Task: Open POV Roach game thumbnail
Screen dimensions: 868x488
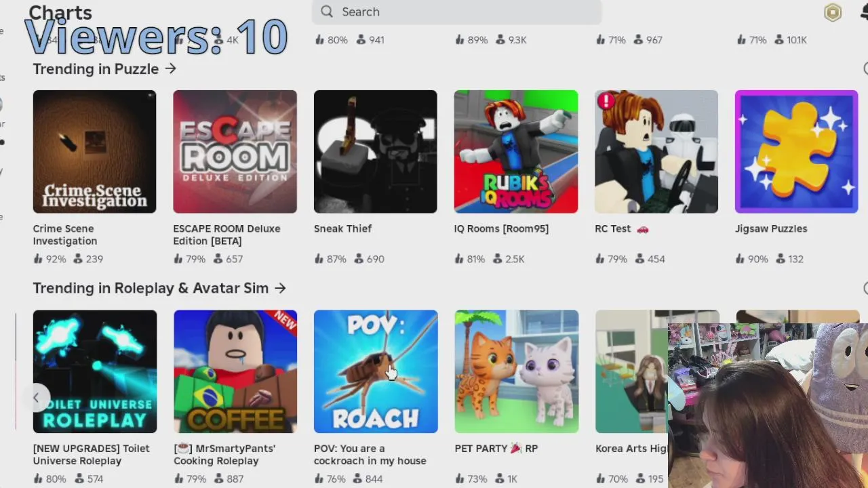Action: click(376, 371)
